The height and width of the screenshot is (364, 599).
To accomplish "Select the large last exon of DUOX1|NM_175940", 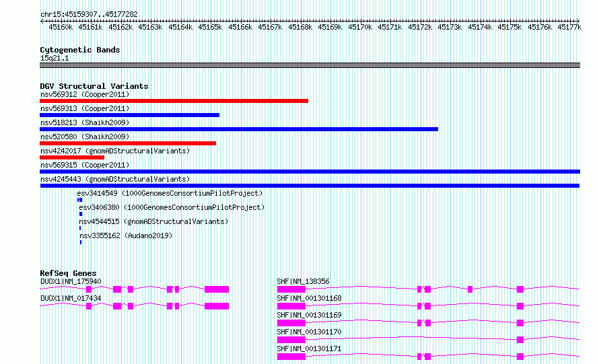I will (217, 289).
